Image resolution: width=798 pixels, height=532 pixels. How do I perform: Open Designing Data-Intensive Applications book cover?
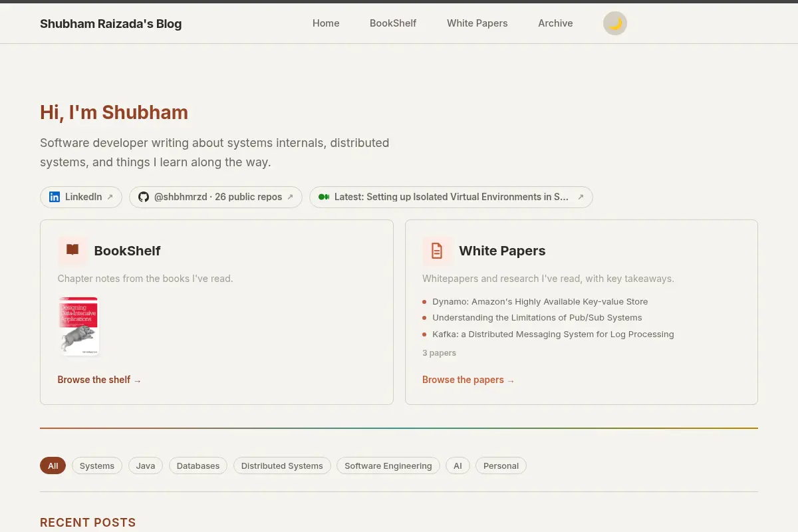pyautogui.click(x=79, y=327)
